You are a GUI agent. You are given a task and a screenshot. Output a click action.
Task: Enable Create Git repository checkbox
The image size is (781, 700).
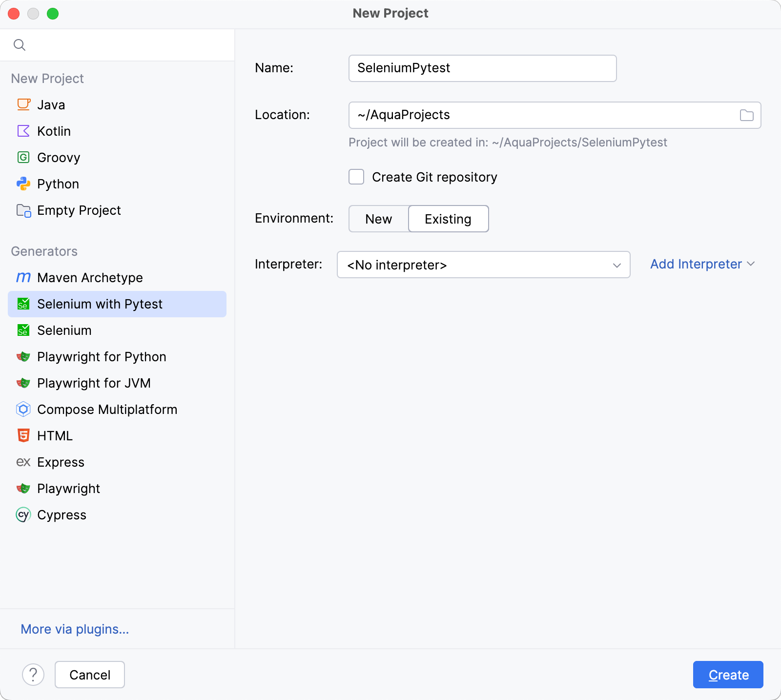[x=356, y=177]
